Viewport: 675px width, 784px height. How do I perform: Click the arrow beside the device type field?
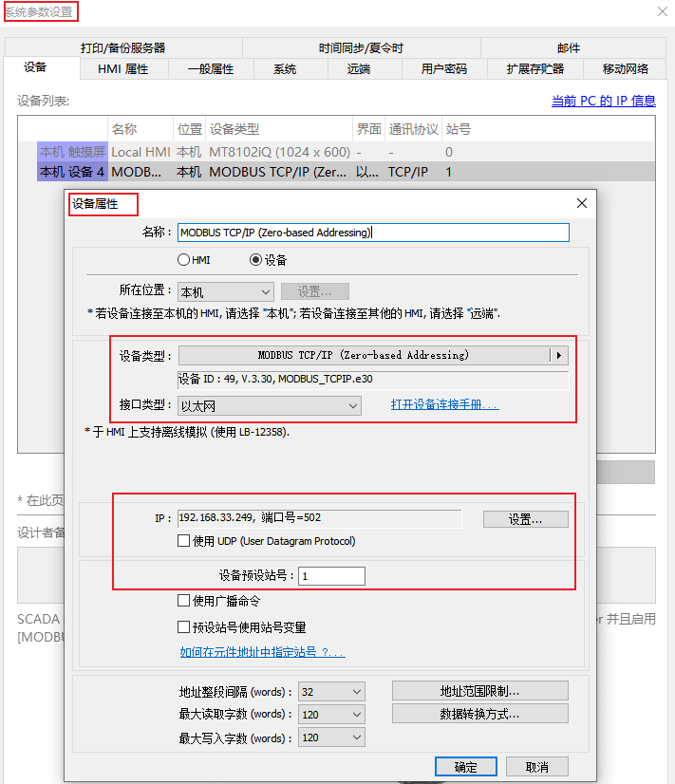(x=559, y=356)
